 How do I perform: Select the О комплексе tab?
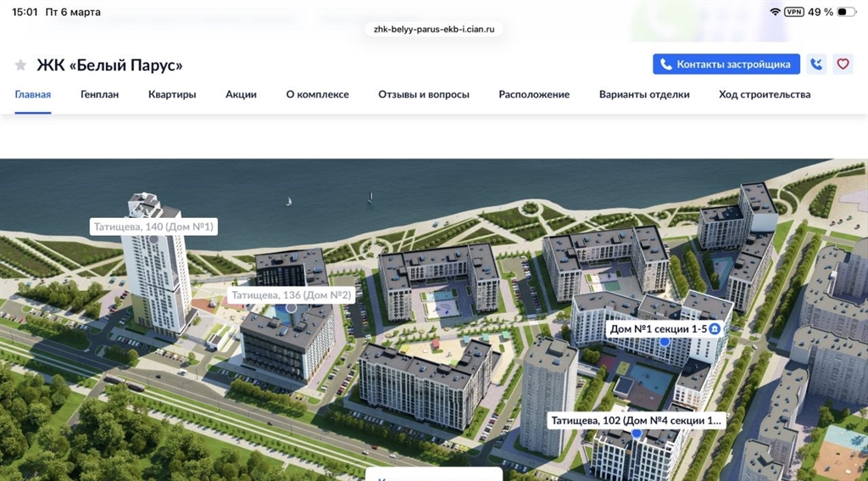[317, 94]
